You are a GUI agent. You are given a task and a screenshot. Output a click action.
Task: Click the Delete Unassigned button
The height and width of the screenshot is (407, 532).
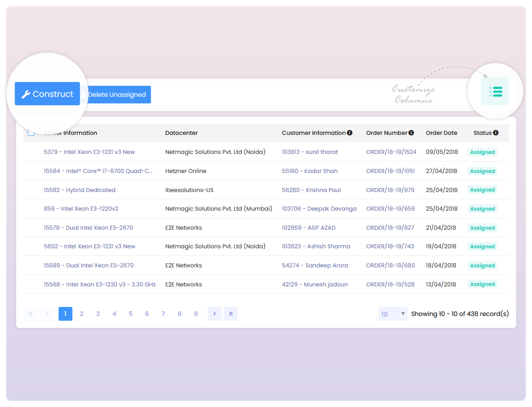[x=118, y=94]
